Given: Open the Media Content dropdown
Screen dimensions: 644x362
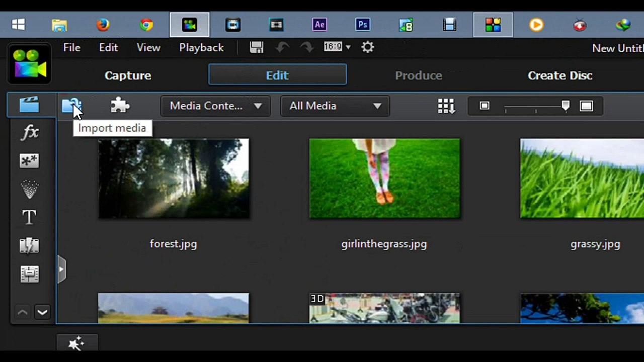Looking at the screenshot, I should click(x=215, y=106).
